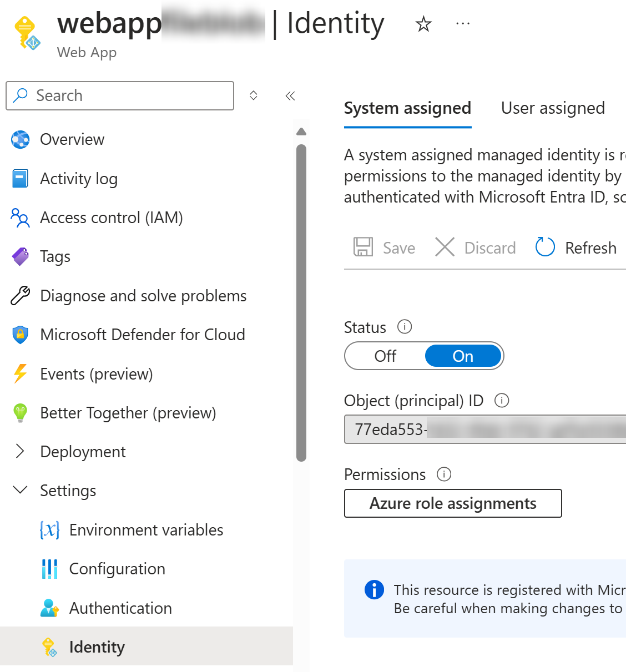The height and width of the screenshot is (672, 626).
Task: Click the sidebar scrollbar thumb
Action: point(301,303)
